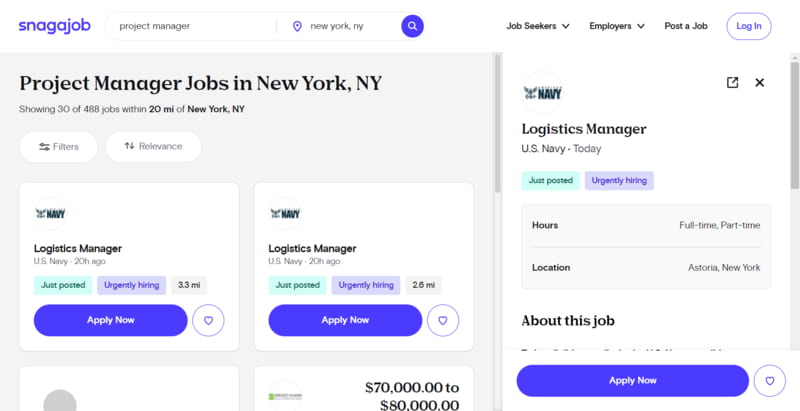The height and width of the screenshot is (411, 800).
Task: Open job details in new window icon
Action: 732,83
